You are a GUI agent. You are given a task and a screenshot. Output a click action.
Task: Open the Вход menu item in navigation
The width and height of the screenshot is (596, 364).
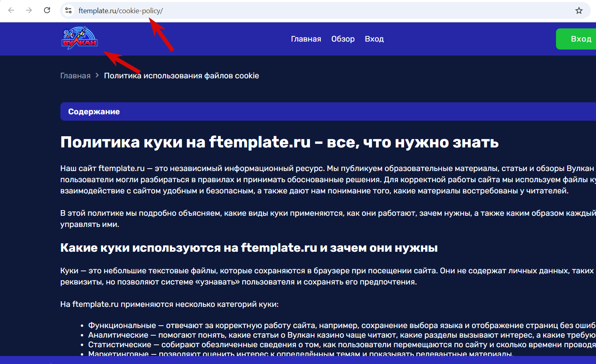[374, 39]
